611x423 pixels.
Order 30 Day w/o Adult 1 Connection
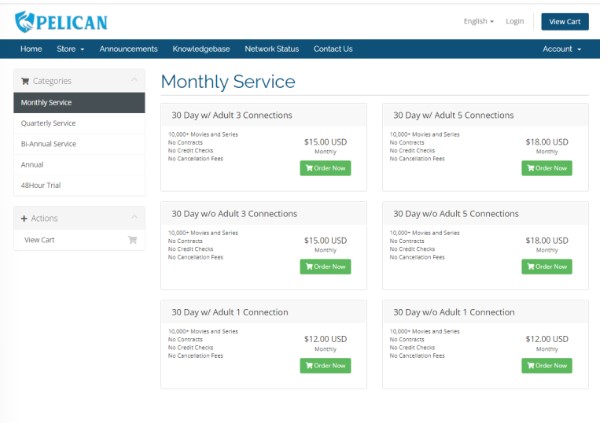[547, 366]
